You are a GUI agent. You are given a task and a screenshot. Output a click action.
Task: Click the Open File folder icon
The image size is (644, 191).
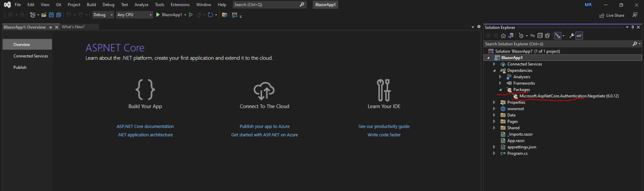[x=44, y=15]
